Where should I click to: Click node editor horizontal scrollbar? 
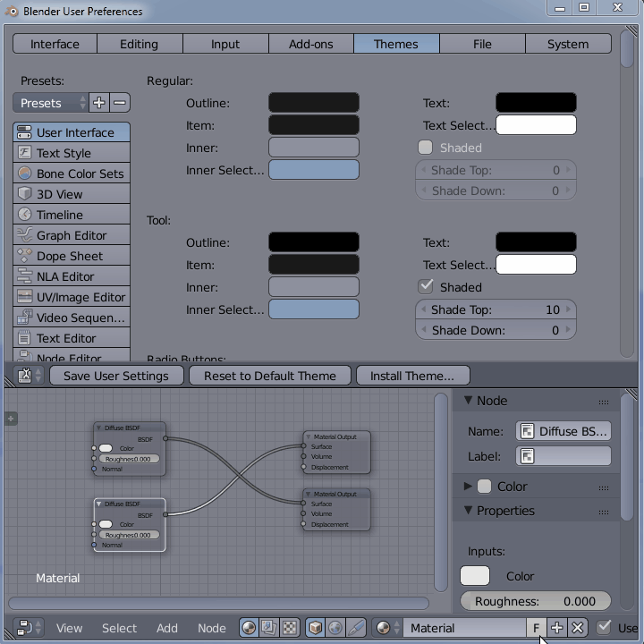point(218,603)
